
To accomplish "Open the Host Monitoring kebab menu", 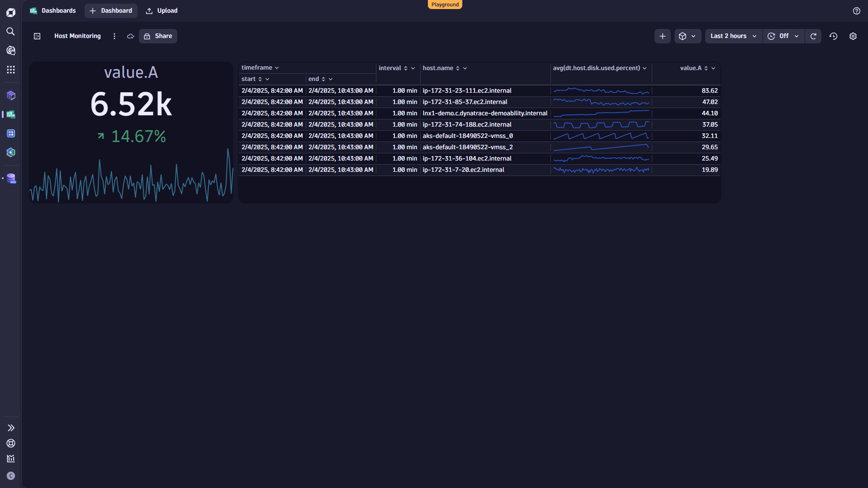I will (x=114, y=36).
